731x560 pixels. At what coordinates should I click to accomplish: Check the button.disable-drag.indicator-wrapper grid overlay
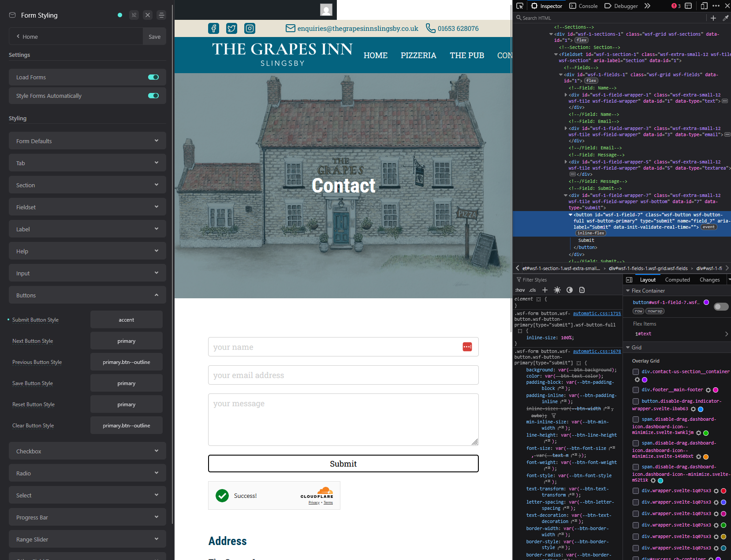636,401
